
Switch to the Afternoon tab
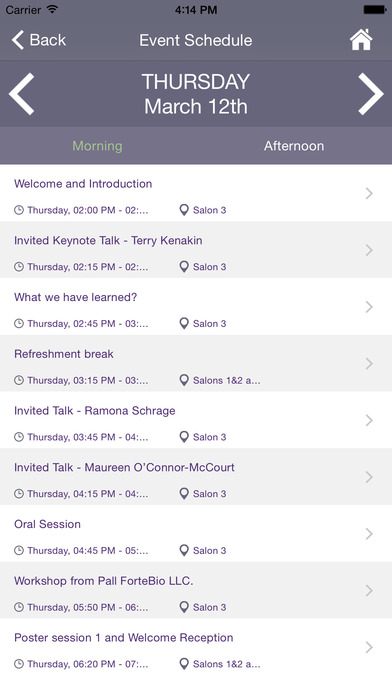tap(294, 146)
